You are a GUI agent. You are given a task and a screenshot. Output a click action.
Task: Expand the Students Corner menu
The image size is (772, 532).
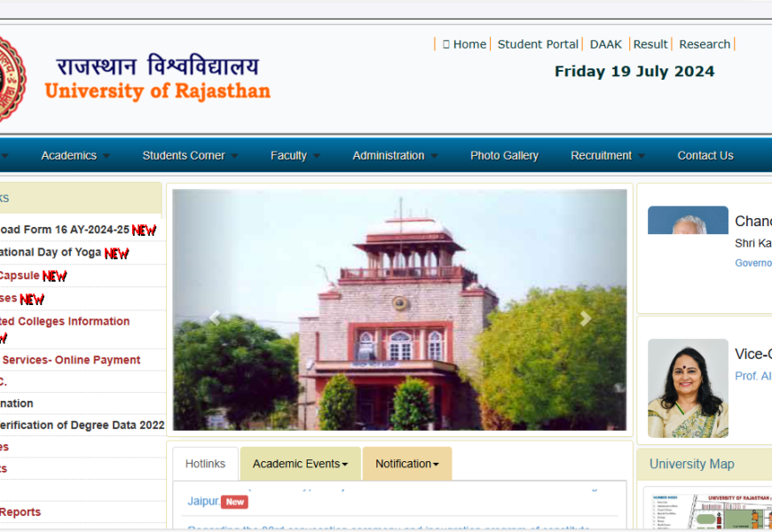pos(190,155)
